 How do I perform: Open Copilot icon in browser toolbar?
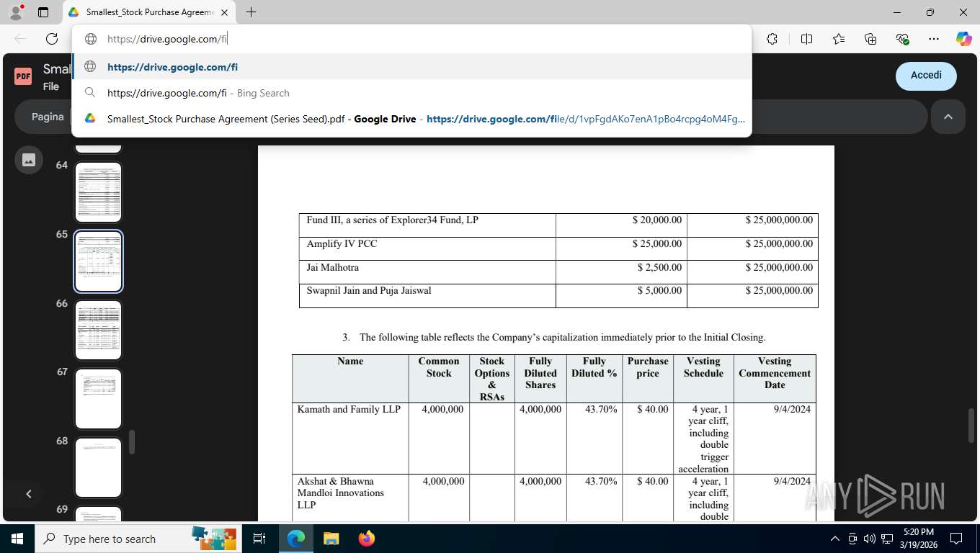964,39
